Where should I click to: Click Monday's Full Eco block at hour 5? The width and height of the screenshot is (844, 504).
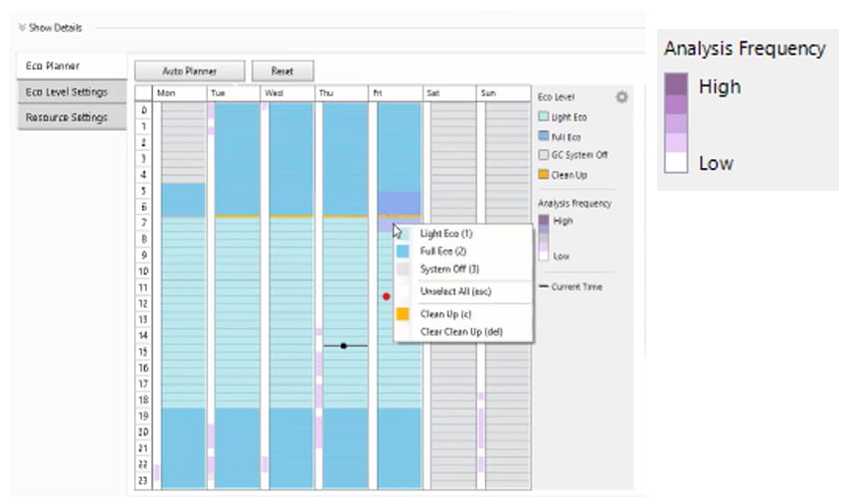coord(183,192)
